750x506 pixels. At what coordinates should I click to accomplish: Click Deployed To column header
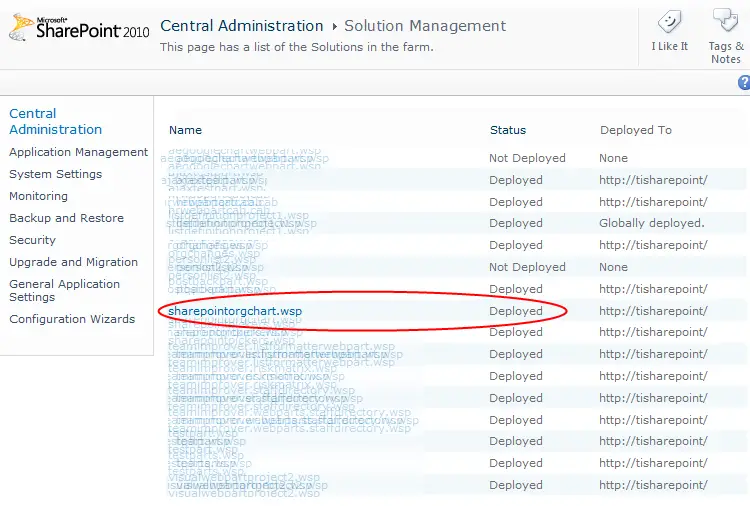coord(636,130)
